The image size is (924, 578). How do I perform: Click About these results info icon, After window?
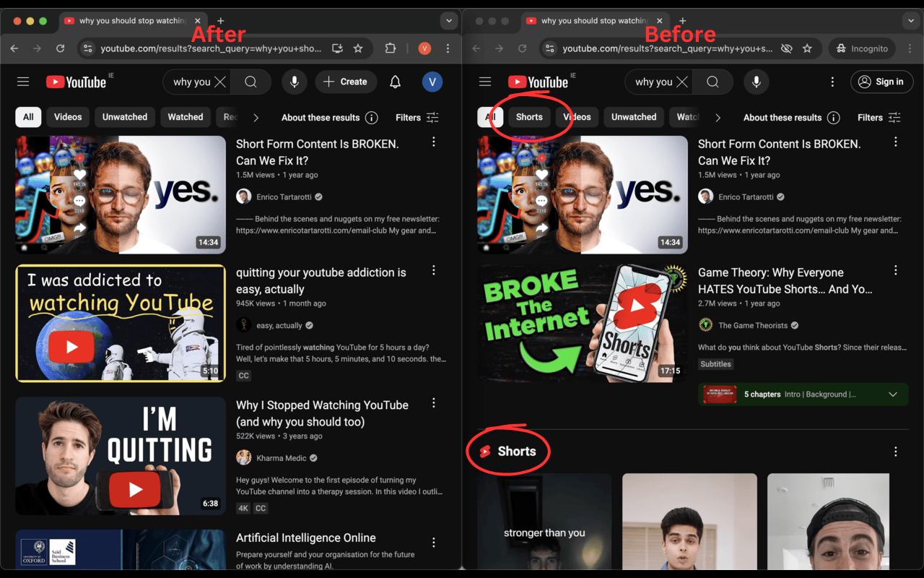click(372, 117)
